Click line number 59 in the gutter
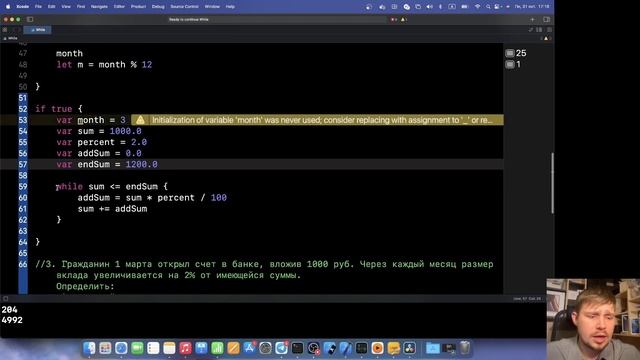 (23, 187)
